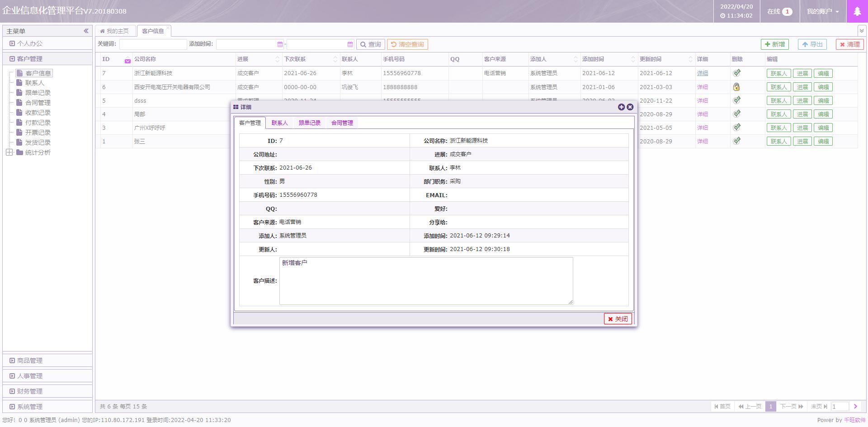Switch to 合同管理 tab in 详细 dialog
Screen dimensions: 868x427
tap(342, 123)
